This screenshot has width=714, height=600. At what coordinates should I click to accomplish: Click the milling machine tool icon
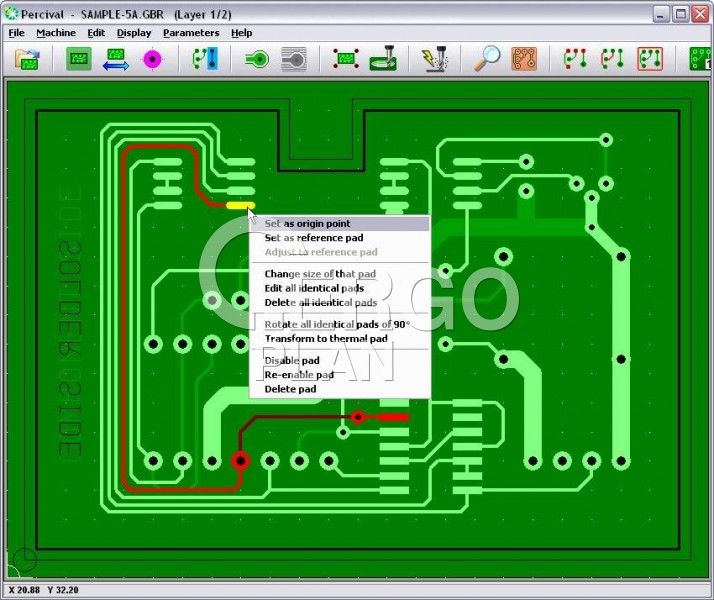pyautogui.click(x=382, y=59)
